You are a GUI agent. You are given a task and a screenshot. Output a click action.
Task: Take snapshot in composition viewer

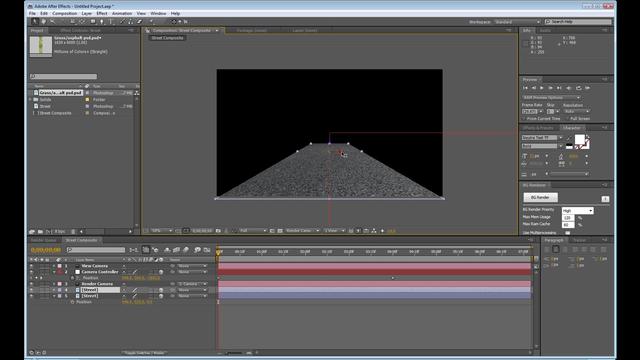218,231
